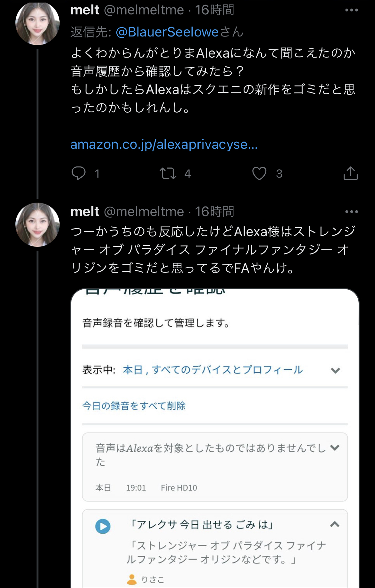This screenshot has height=588, width=375.
Task: Reply to the first melt tweet
Action: pyautogui.click(x=79, y=173)
